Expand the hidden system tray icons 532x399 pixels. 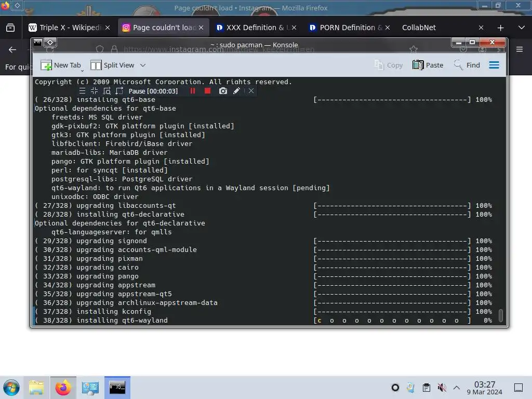(457, 388)
